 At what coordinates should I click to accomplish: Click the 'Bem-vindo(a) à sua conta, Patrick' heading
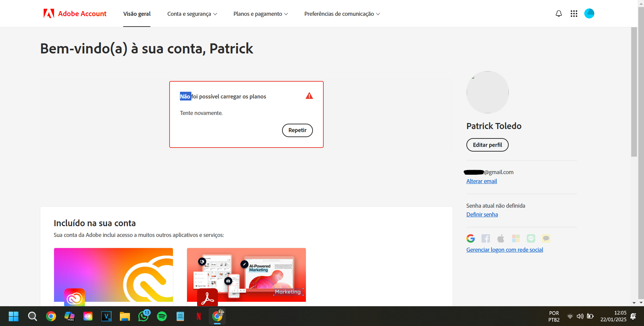click(147, 48)
